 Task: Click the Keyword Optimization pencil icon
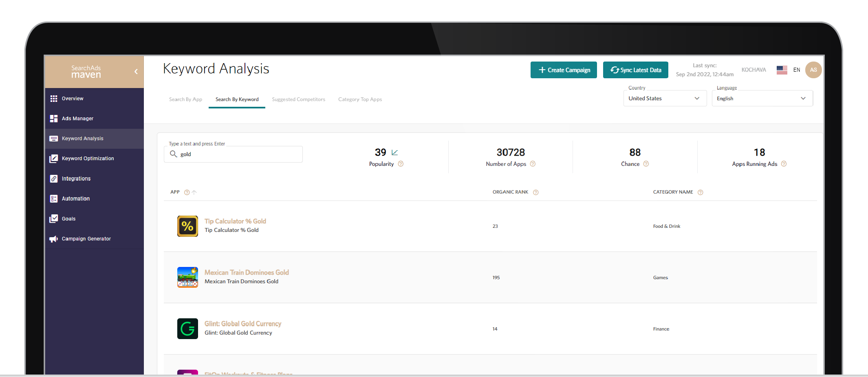(54, 159)
